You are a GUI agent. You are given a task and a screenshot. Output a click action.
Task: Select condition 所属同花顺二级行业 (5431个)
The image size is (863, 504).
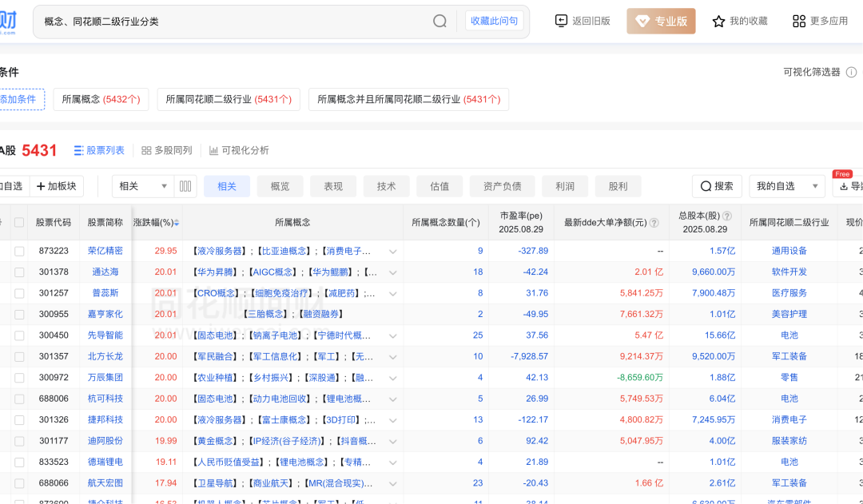pyautogui.click(x=229, y=99)
